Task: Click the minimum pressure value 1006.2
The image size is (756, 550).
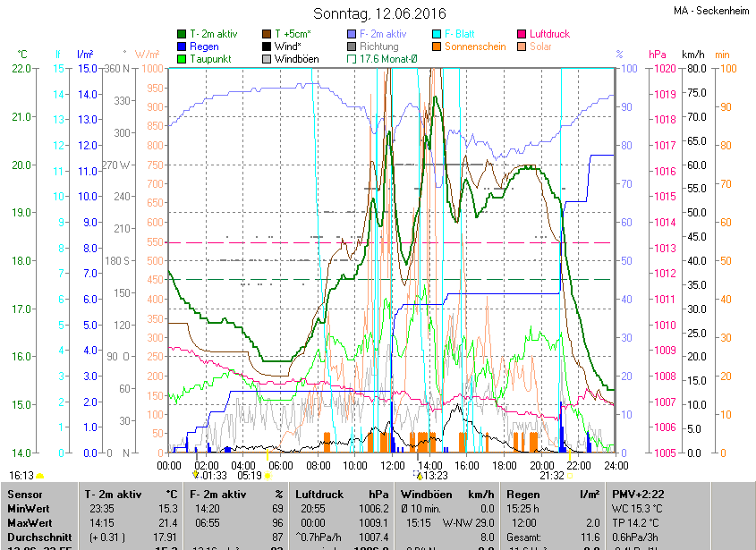Action: 374,509
